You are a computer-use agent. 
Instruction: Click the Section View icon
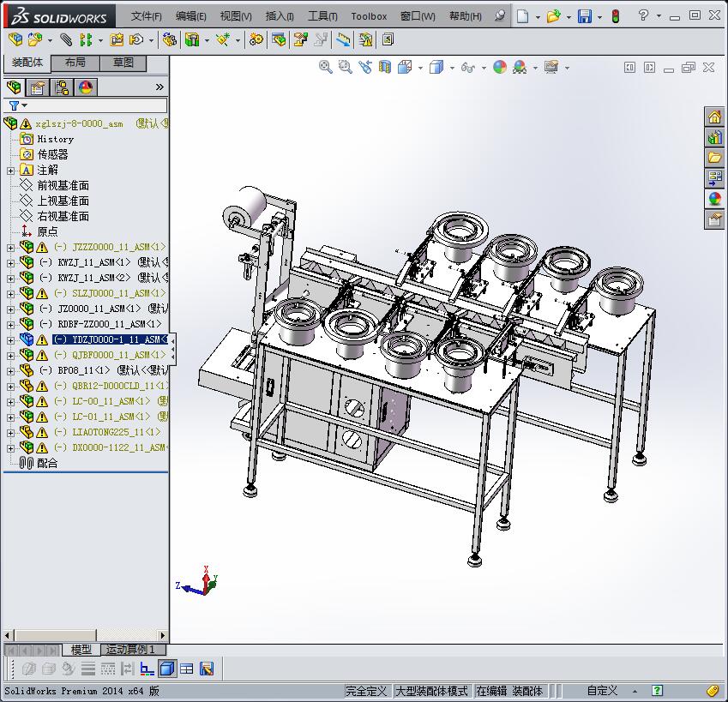point(384,67)
